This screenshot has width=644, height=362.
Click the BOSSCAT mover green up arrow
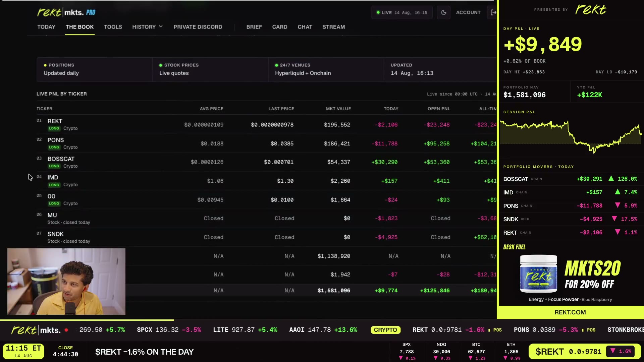[611, 179]
